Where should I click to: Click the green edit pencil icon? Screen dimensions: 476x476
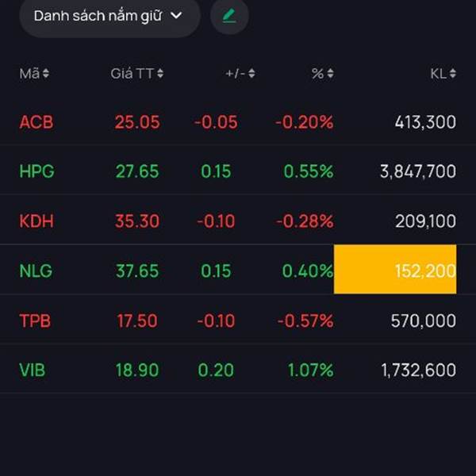229,16
